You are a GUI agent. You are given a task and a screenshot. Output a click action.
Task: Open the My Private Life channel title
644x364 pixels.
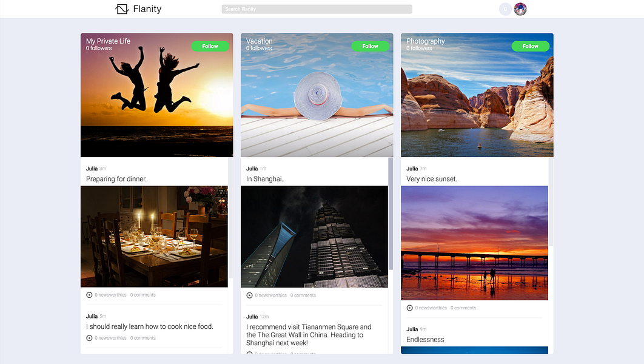pyautogui.click(x=108, y=41)
